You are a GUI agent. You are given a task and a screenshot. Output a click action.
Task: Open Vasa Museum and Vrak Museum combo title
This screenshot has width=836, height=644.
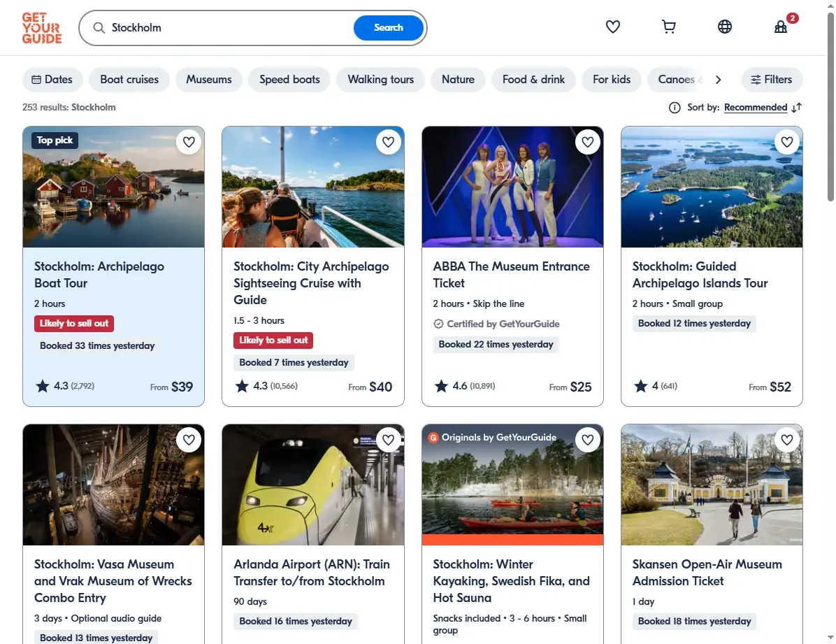tap(113, 581)
